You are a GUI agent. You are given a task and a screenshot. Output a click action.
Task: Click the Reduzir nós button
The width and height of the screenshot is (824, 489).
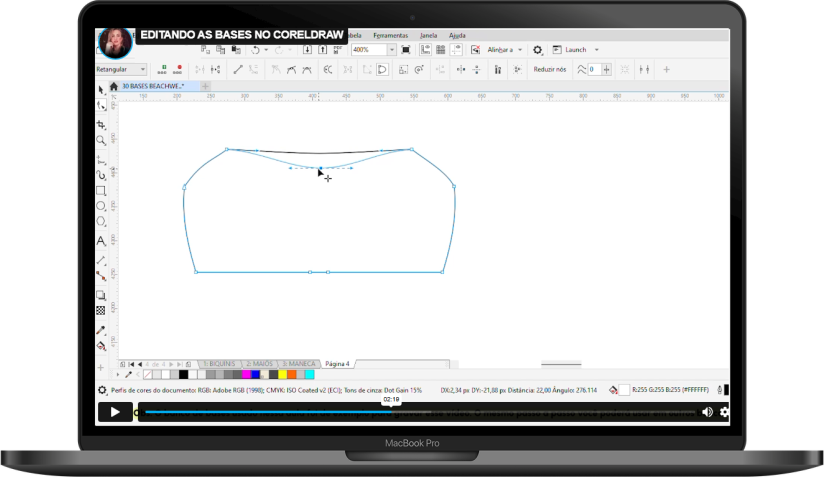[x=548, y=69]
